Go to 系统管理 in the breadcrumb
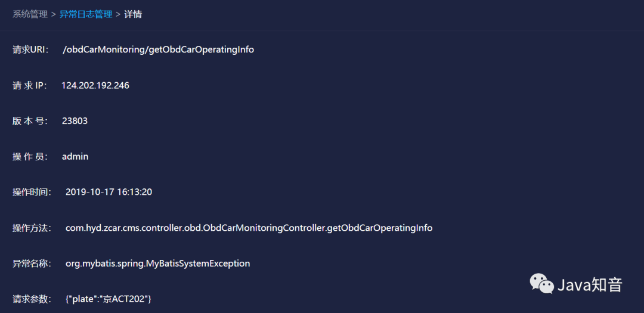Viewport: 644px width, 313px height. (x=30, y=14)
